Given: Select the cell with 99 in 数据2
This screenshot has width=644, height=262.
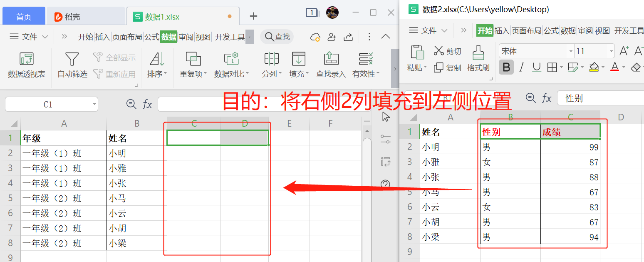Looking at the screenshot, I should click(570, 147).
